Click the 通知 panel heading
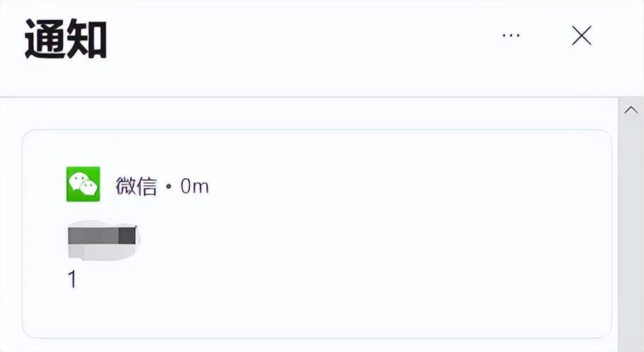The image size is (644, 352). [x=66, y=39]
